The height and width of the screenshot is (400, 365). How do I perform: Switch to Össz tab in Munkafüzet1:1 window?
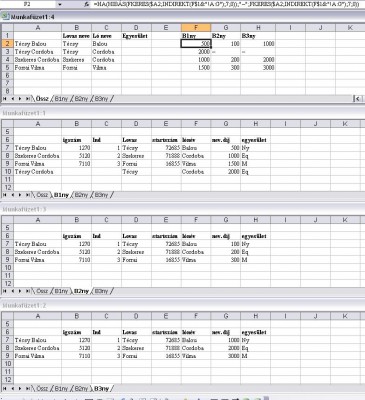[x=42, y=195]
